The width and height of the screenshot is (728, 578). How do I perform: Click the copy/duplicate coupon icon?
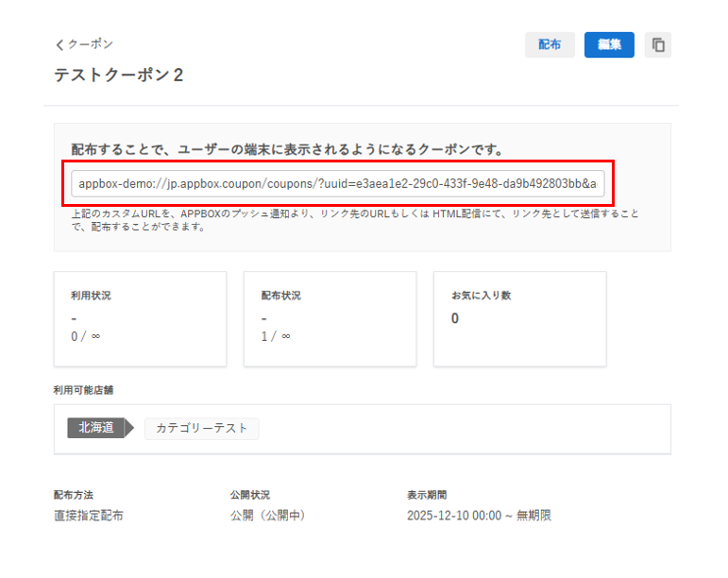(658, 44)
